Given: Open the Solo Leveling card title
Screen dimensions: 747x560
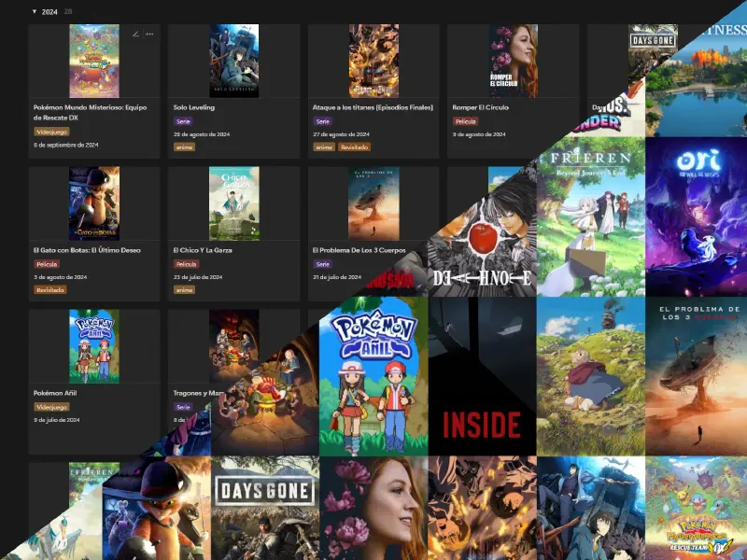Looking at the screenshot, I should 194,107.
